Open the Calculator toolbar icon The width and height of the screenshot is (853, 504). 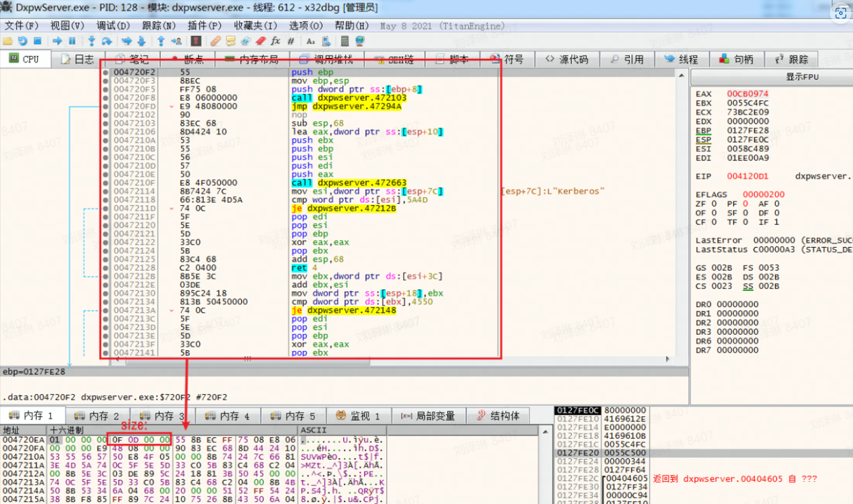345,41
